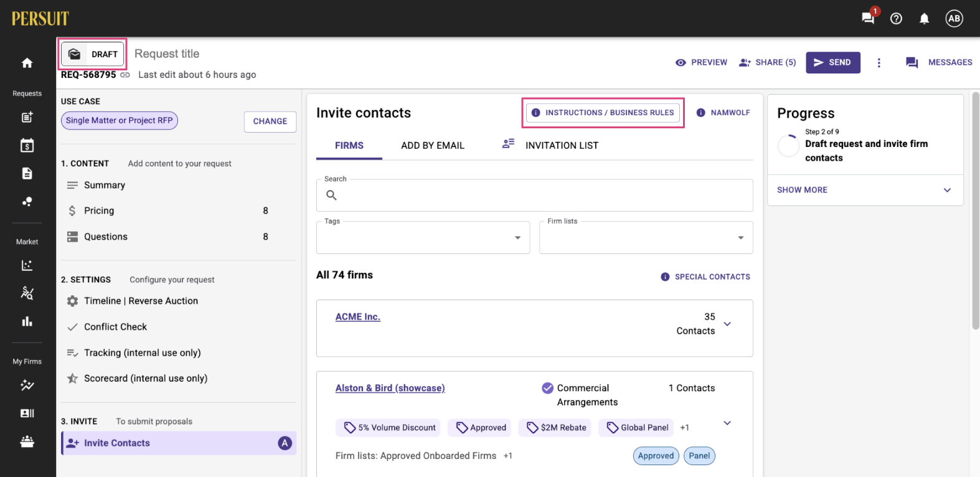Click the DRAFT status button
980x477 pixels.
pos(93,54)
